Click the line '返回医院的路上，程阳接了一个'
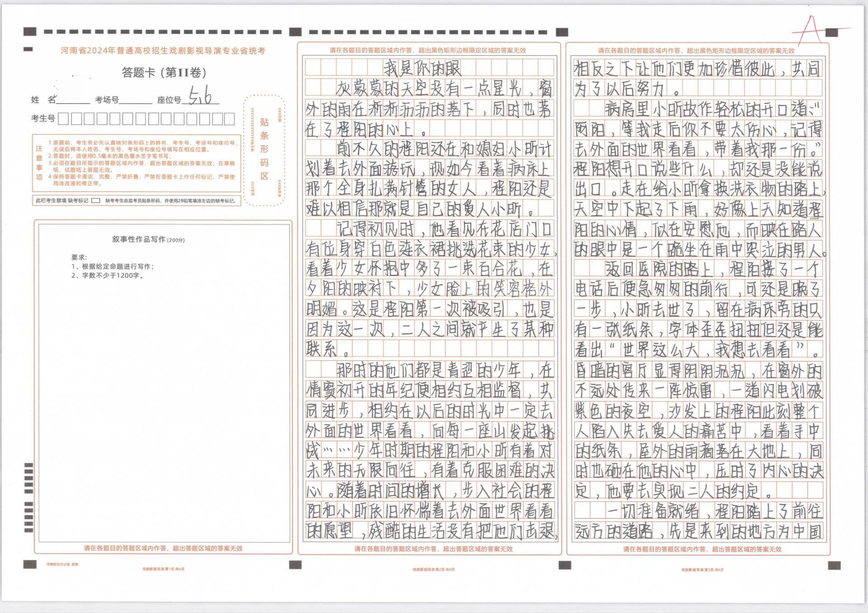 click(x=713, y=269)
